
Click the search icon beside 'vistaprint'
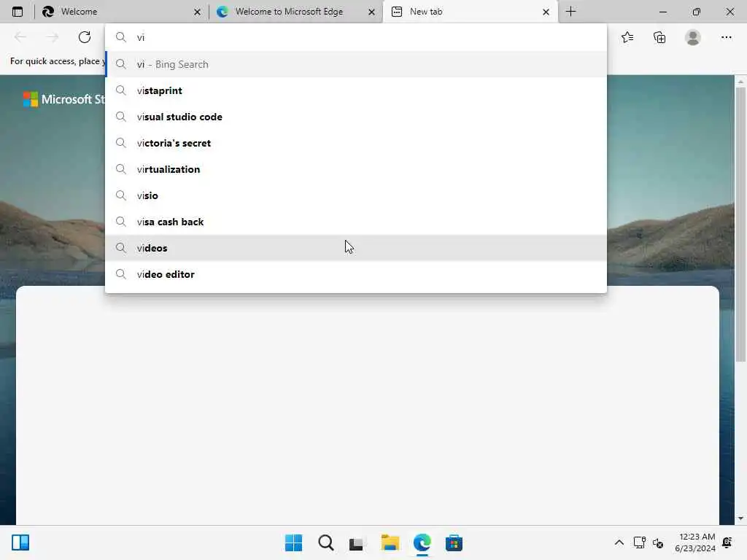121,90
